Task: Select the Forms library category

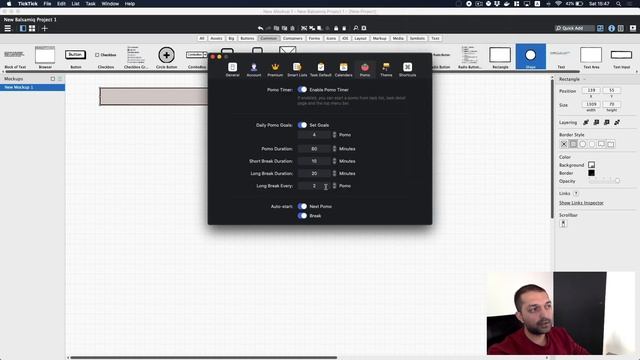Action: click(x=314, y=38)
